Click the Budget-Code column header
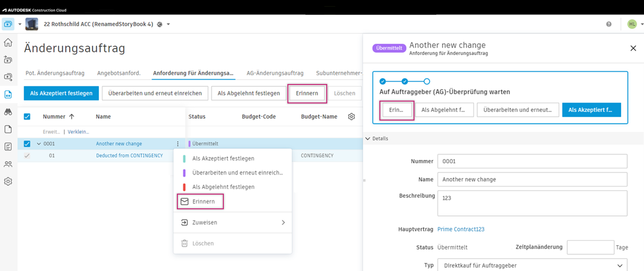 (x=258, y=116)
